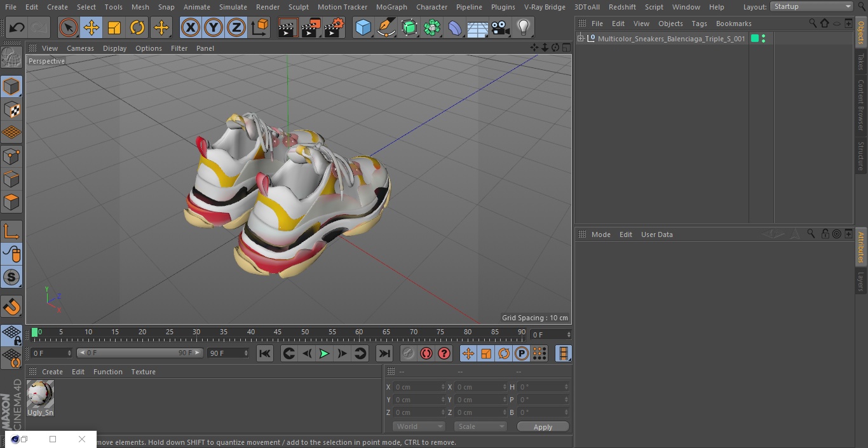Screen dimensions: 868x448
Task: Add a floor environment object
Action: tap(478, 27)
